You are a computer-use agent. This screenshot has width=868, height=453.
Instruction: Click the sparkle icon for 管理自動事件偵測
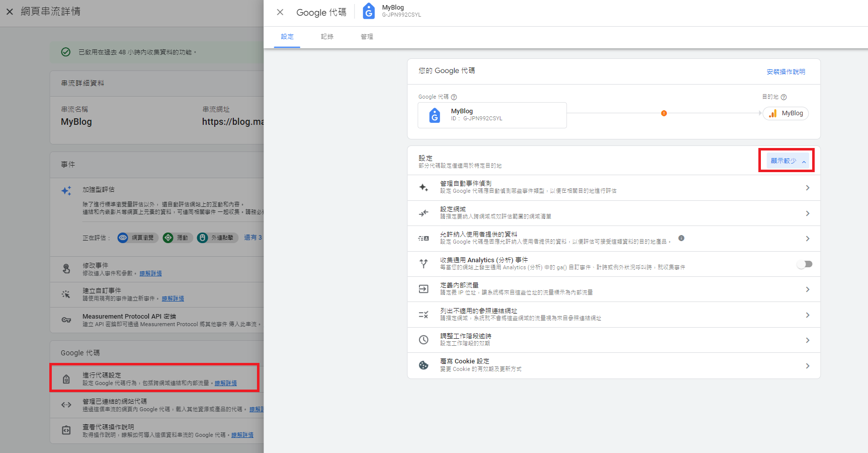423,188
